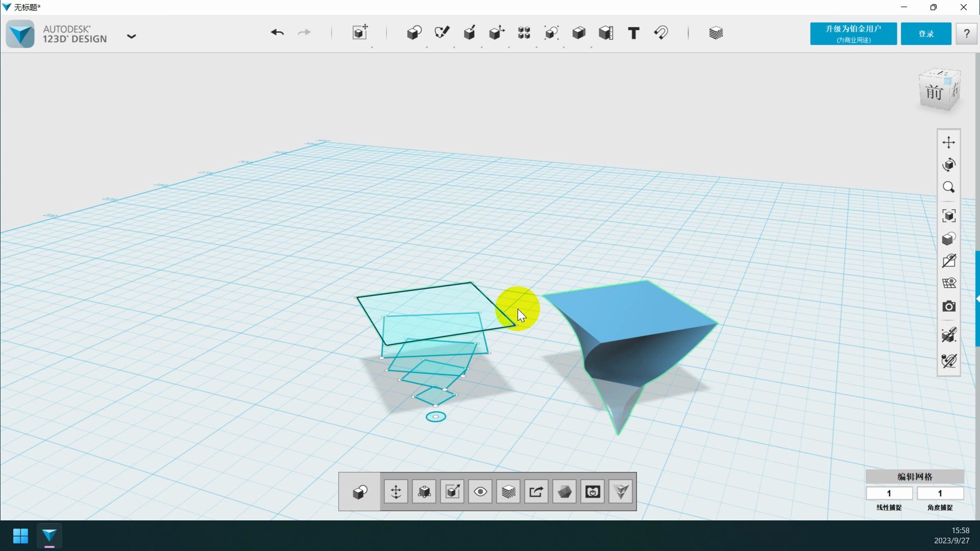Viewport: 980px width, 551px height.
Task: Click the front face of view cube
Action: pos(934,93)
